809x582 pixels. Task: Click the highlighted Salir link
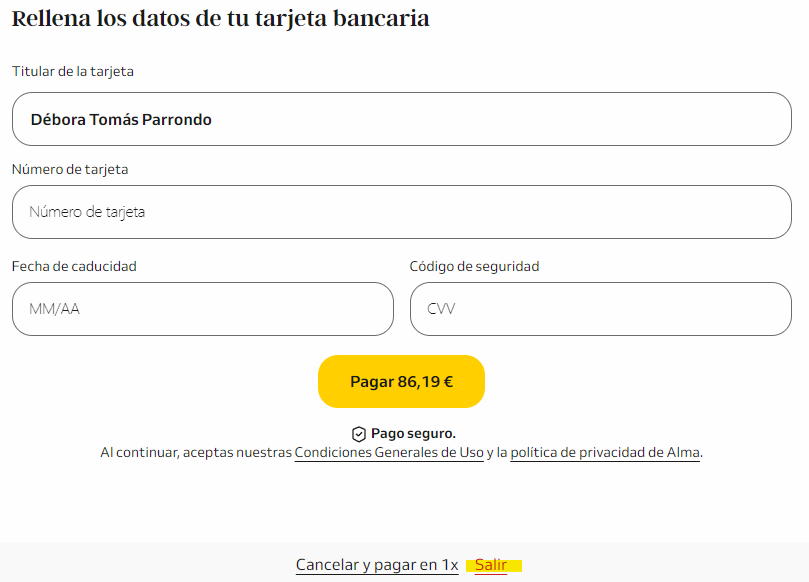491,565
